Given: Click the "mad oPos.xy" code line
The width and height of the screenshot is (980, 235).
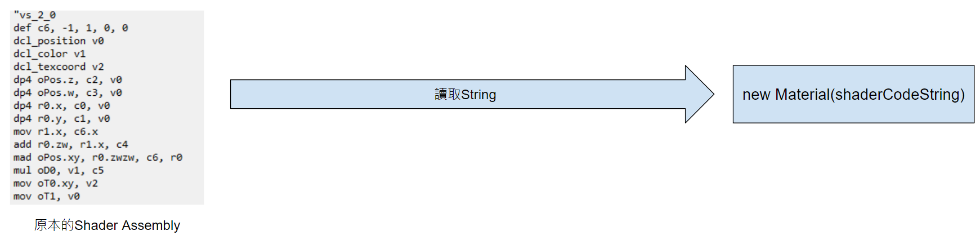Looking at the screenshot, I should tap(98, 158).
